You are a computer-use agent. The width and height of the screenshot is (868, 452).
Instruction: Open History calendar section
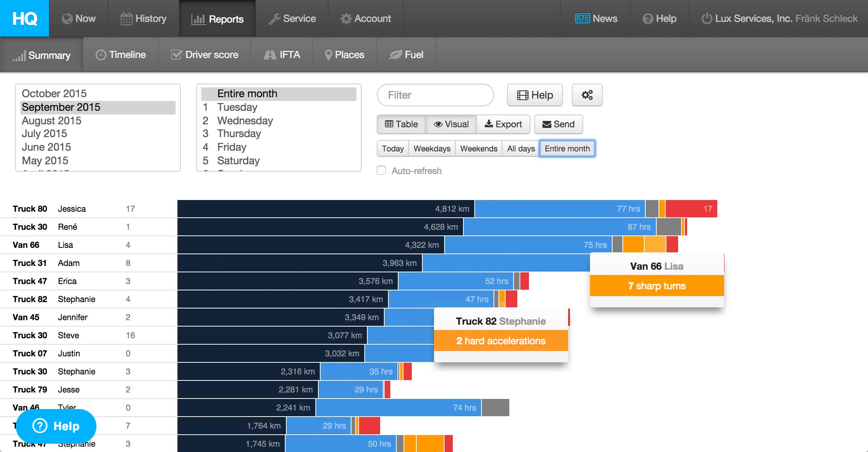tap(144, 18)
